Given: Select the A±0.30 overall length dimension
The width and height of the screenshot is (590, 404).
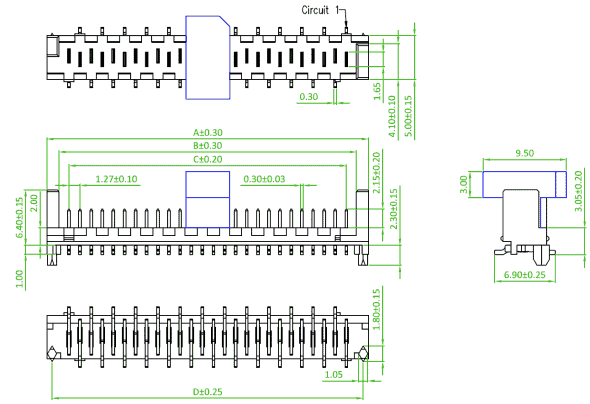Looking at the screenshot, I should 208,132.
